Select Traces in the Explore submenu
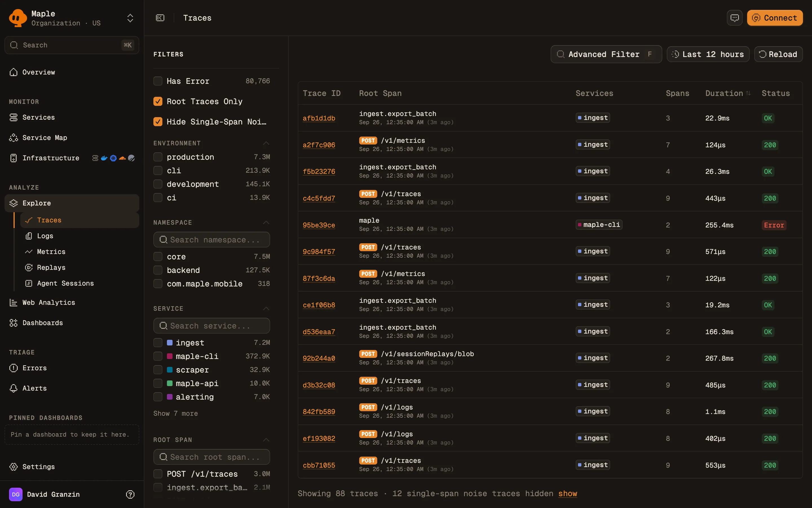This screenshot has height=508, width=812. 80,220
